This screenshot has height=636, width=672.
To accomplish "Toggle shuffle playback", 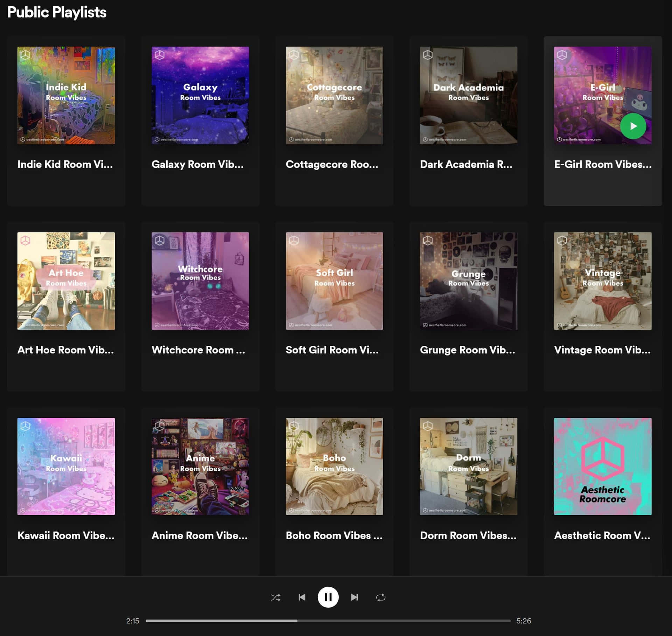I will [x=275, y=597].
